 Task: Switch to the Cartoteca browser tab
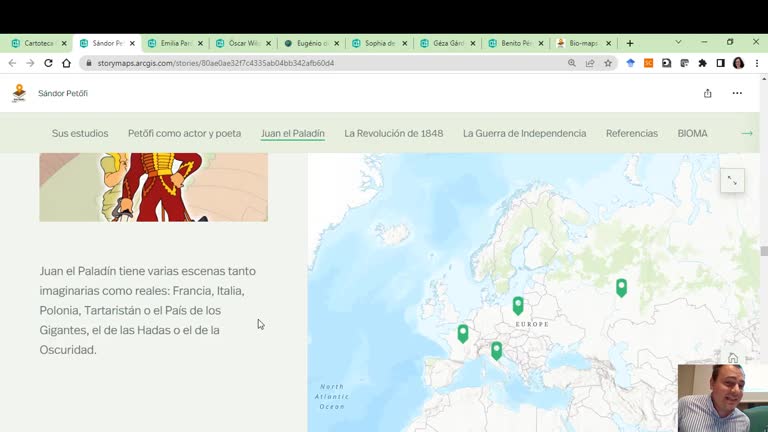tap(39, 44)
